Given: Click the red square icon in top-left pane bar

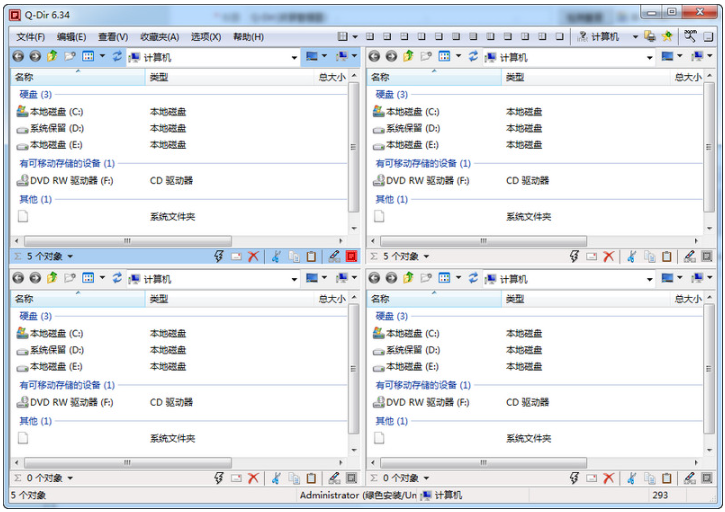Looking at the screenshot, I should coord(351,256).
